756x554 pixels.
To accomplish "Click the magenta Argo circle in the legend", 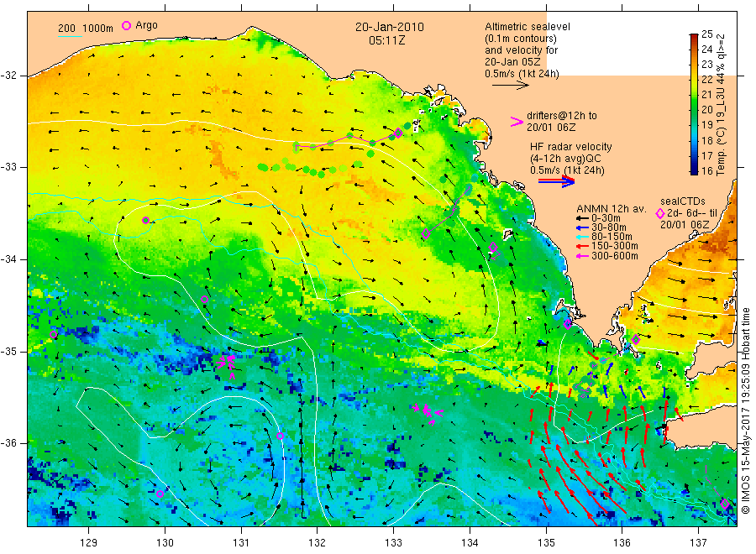I will coord(126,25).
